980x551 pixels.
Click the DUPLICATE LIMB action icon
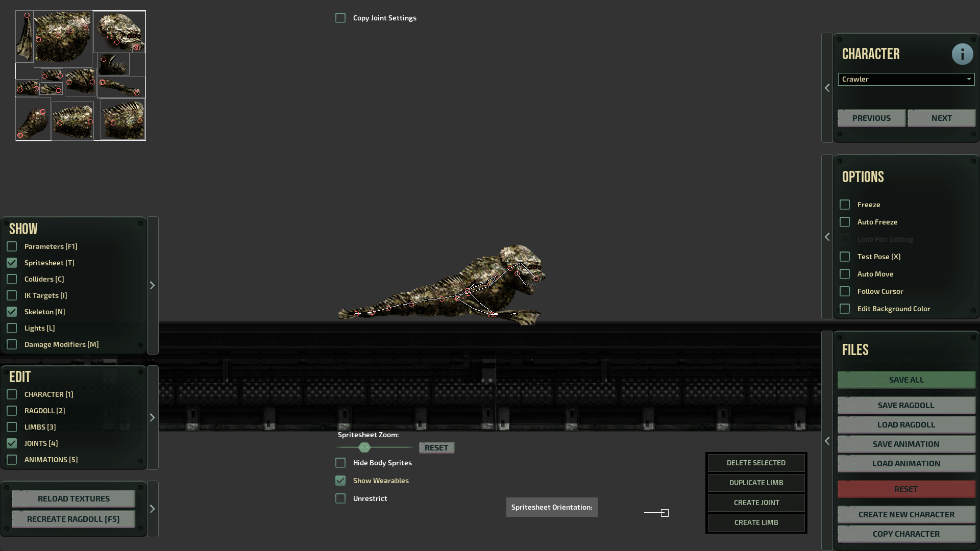coord(756,482)
